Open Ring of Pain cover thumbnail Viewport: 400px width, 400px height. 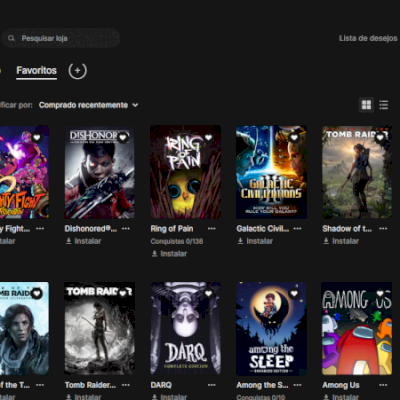(185, 172)
